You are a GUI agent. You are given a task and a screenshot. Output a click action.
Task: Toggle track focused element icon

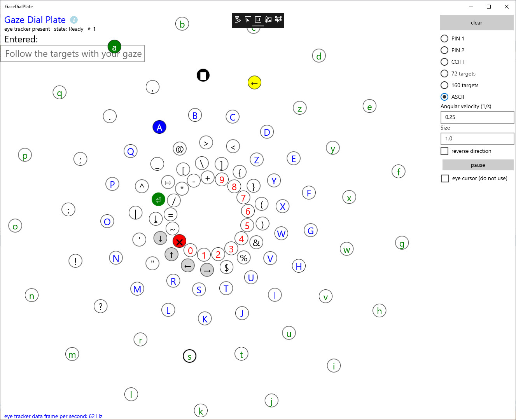click(278, 19)
